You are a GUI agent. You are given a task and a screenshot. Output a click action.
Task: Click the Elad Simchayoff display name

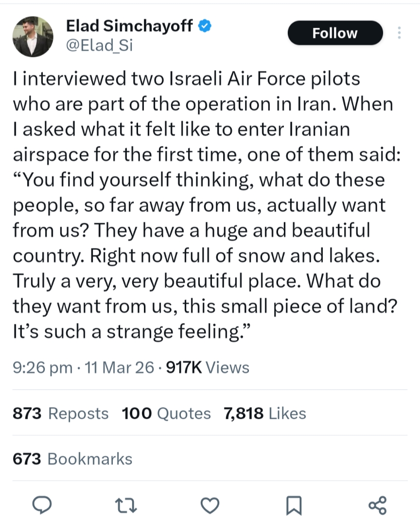tap(129, 26)
